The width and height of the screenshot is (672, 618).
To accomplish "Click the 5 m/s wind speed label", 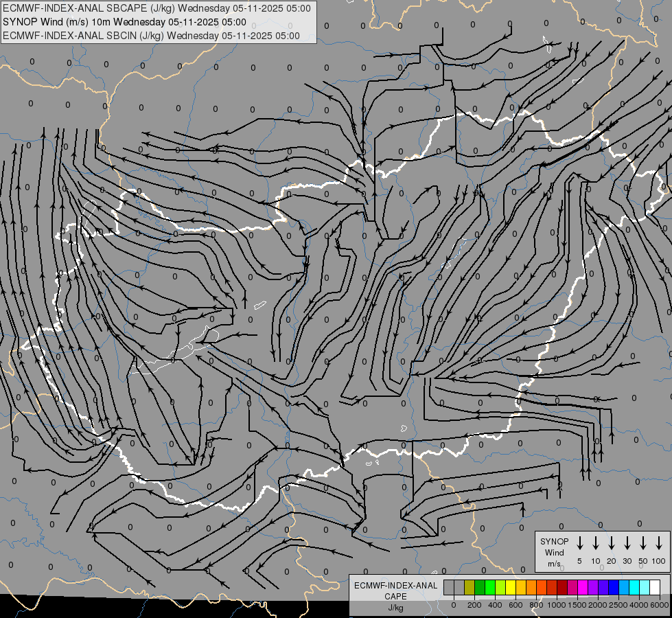I will pos(579,561).
